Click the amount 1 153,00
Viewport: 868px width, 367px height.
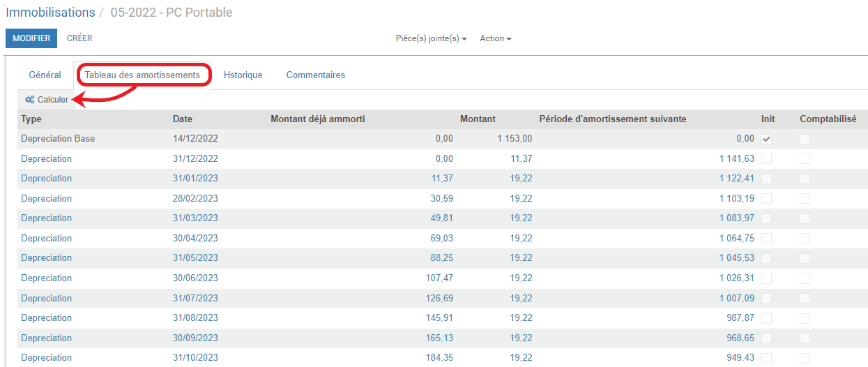(515, 139)
